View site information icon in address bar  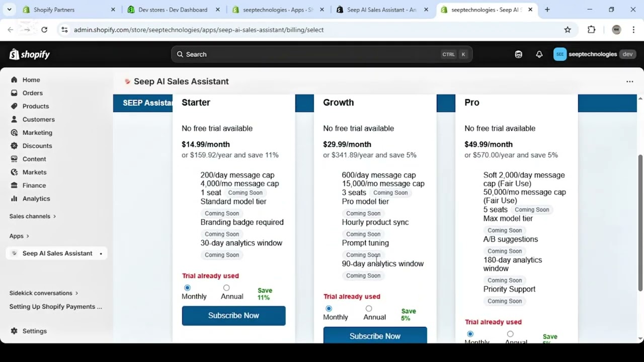pos(64,30)
